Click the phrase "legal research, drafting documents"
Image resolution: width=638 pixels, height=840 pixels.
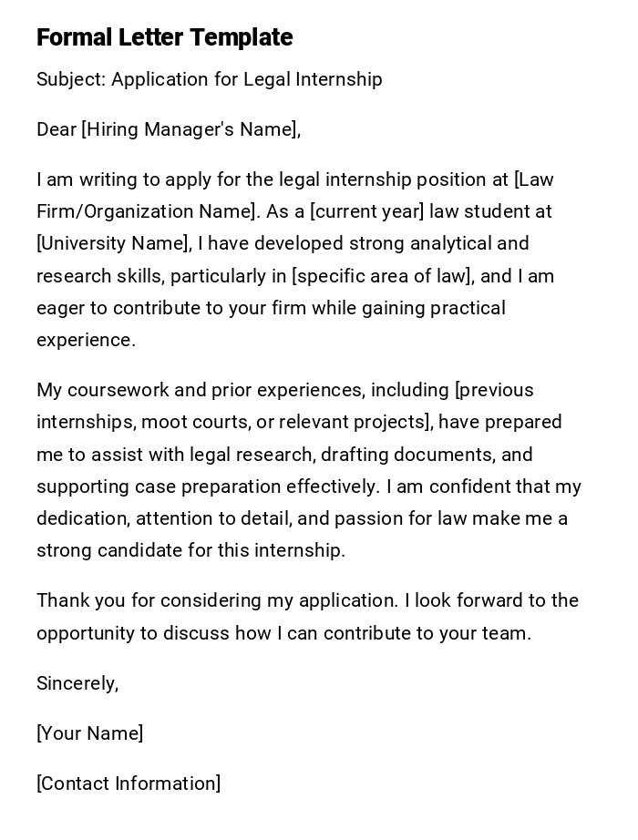(345, 455)
